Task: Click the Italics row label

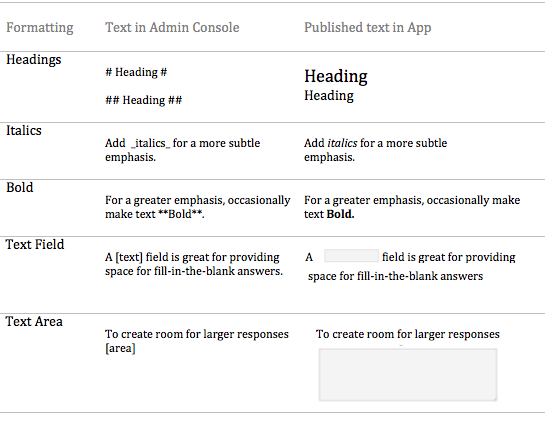Action: tap(24, 130)
